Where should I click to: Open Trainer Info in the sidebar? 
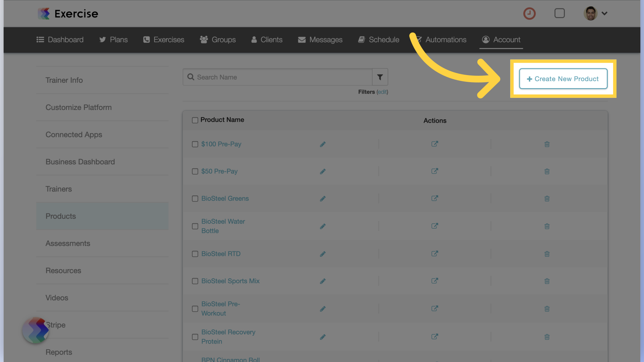(102, 80)
